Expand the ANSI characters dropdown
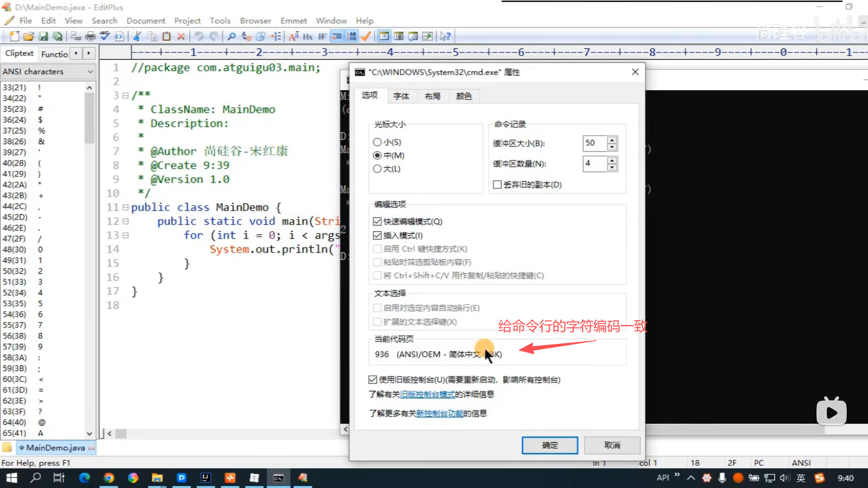 point(90,71)
